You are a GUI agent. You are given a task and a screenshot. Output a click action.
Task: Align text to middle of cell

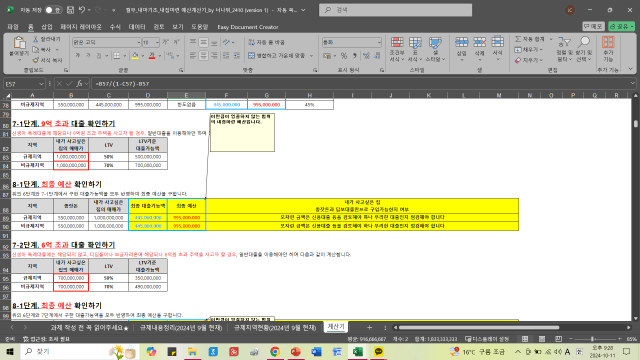point(203,42)
